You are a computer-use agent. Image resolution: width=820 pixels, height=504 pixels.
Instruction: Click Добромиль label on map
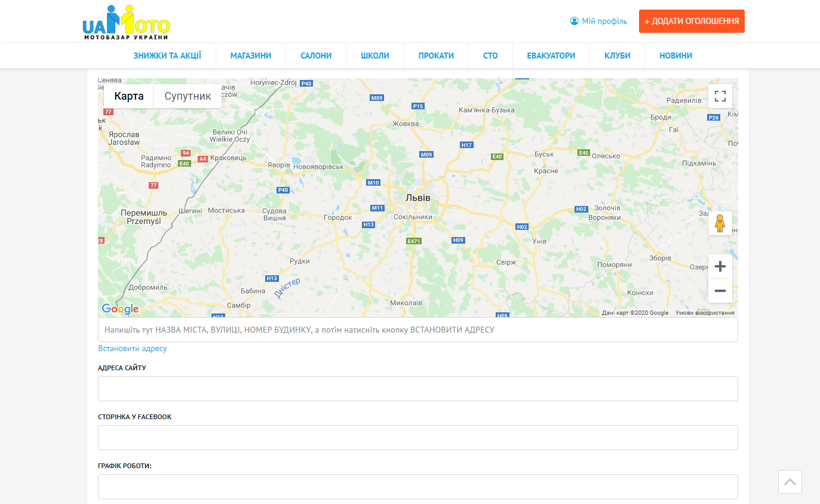coord(148,287)
